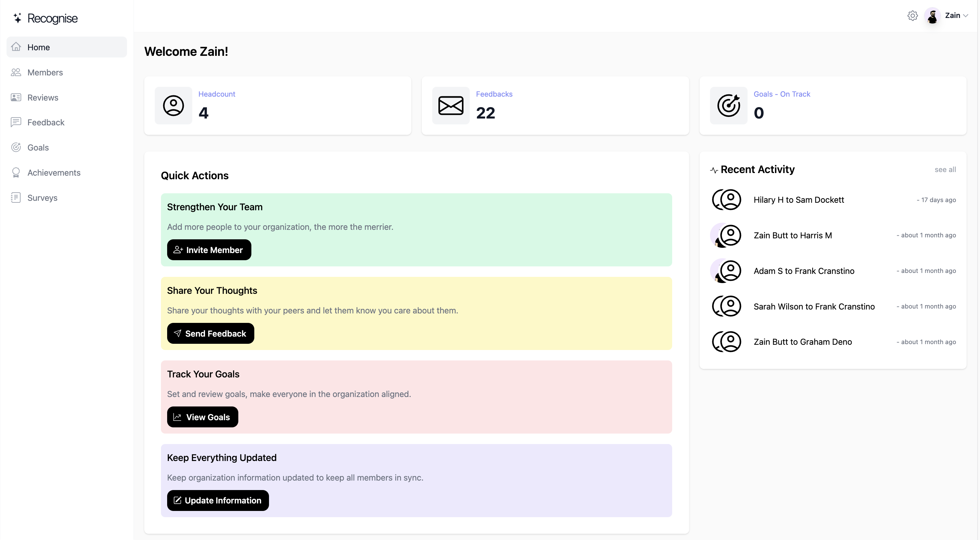Navigate to Feedback in sidebar

[x=67, y=122]
